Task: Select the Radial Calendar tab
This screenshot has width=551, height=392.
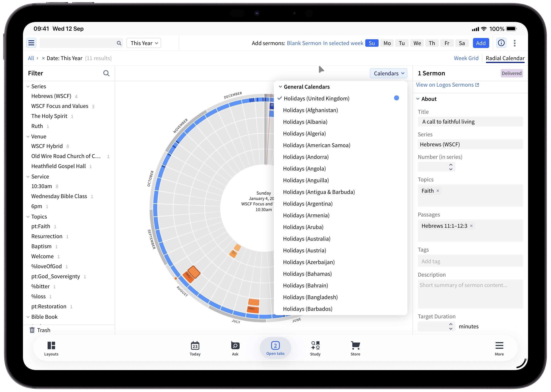Action: (505, 58)
